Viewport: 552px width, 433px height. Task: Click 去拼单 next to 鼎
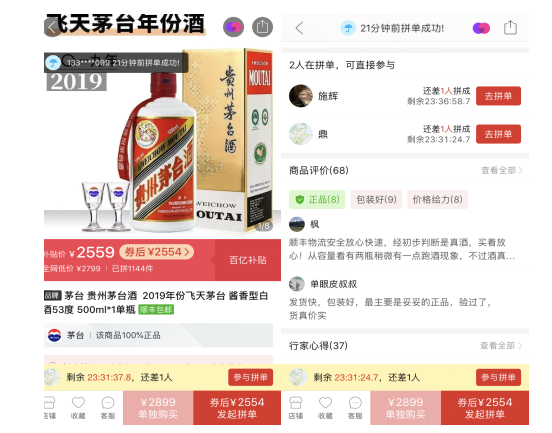point(498,134)
